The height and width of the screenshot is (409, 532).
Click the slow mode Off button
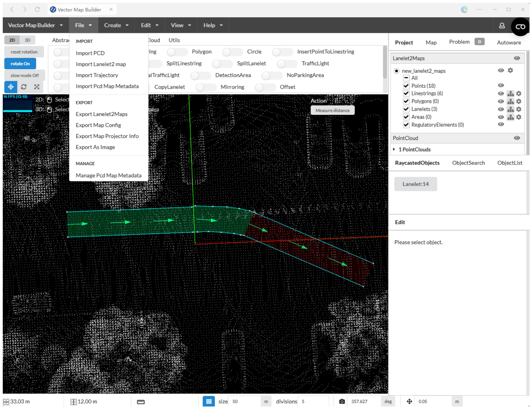click(x=25, y=75)
